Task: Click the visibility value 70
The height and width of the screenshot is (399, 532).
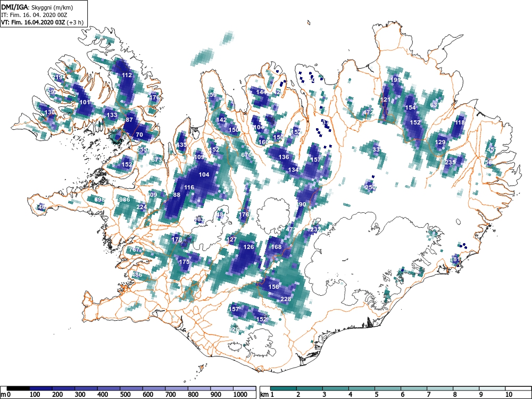Action: (x=139, y=135)
